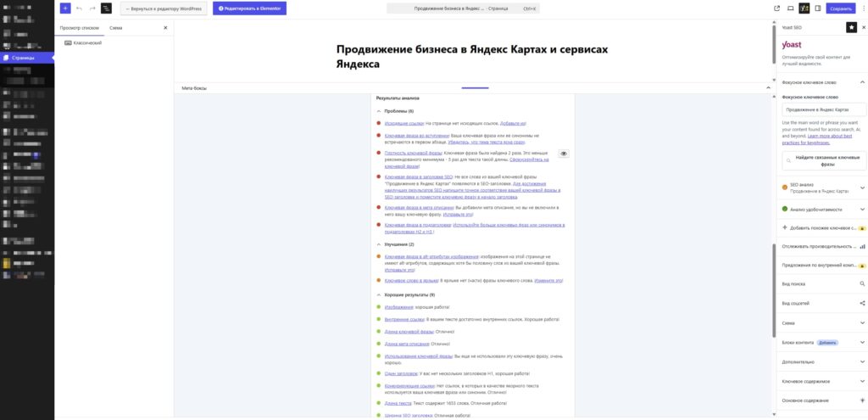Image resolution: width=868 pixels, height=420 pixels.
Task: Click the meta boxes vertical scrollbar
Action: pos(774,291)
